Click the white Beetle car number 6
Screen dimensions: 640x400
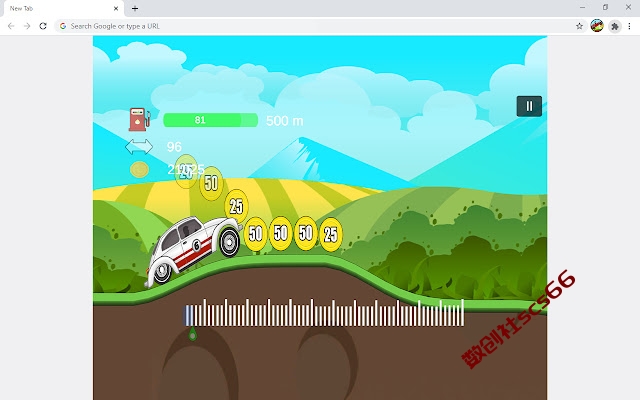pos(194,251)
